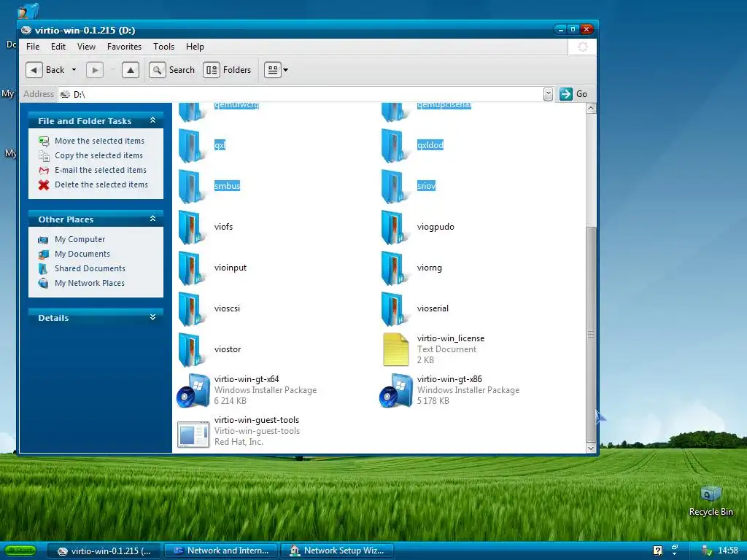Select the viorng folder icon
Viewport: 747px width, 560px height.
(395, 269)
